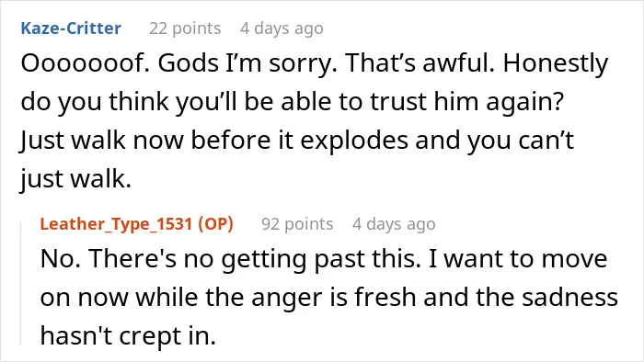Screen dimensions: 644x362
Task: Open the Leather_Type_1531 user profile
Action: [x=116, y=224]
